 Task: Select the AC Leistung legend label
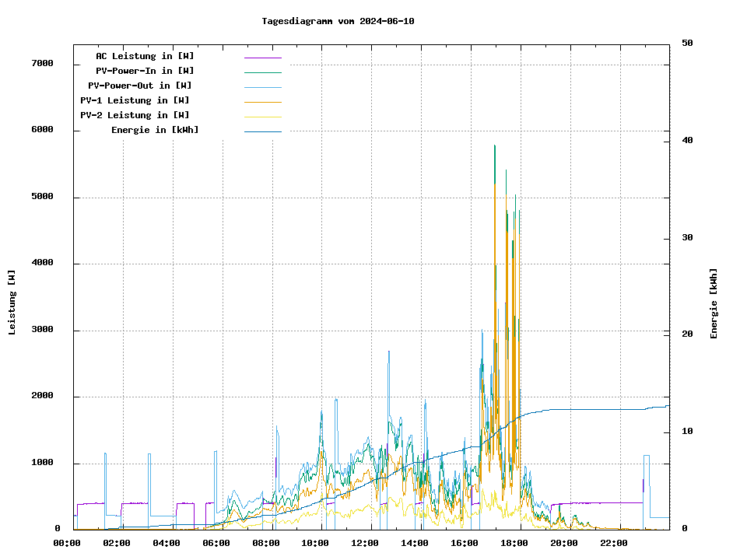pyautogui.click(x=145, y=56)
